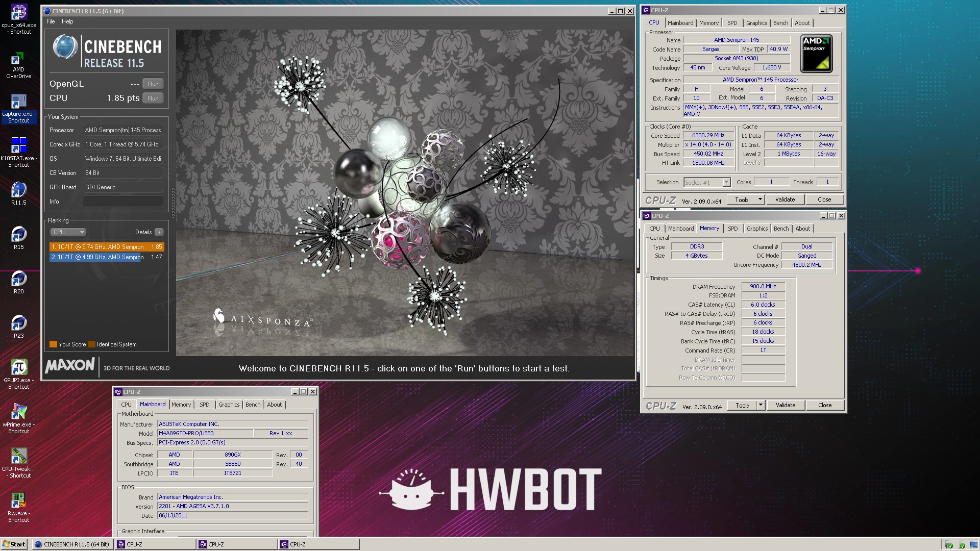
Task: Switch to Mainboard tab in top CPU-Z
Action: [680, 23]
